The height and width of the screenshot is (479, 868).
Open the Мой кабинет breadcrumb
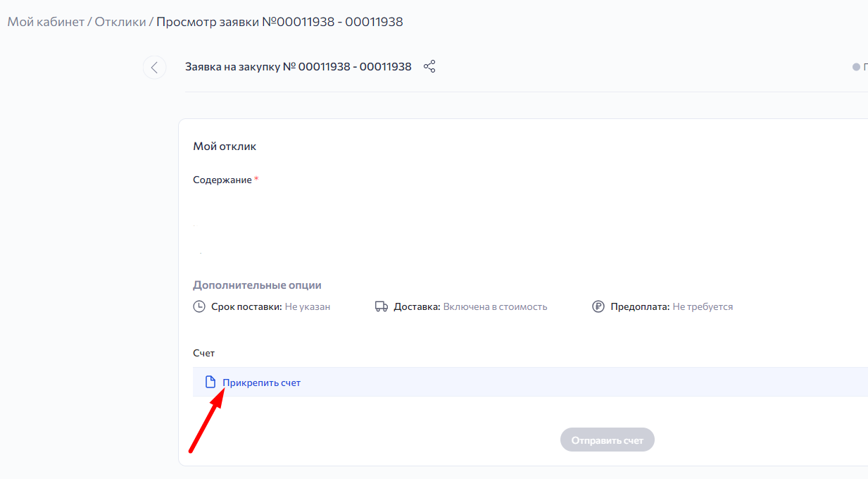tap(45, 22)
